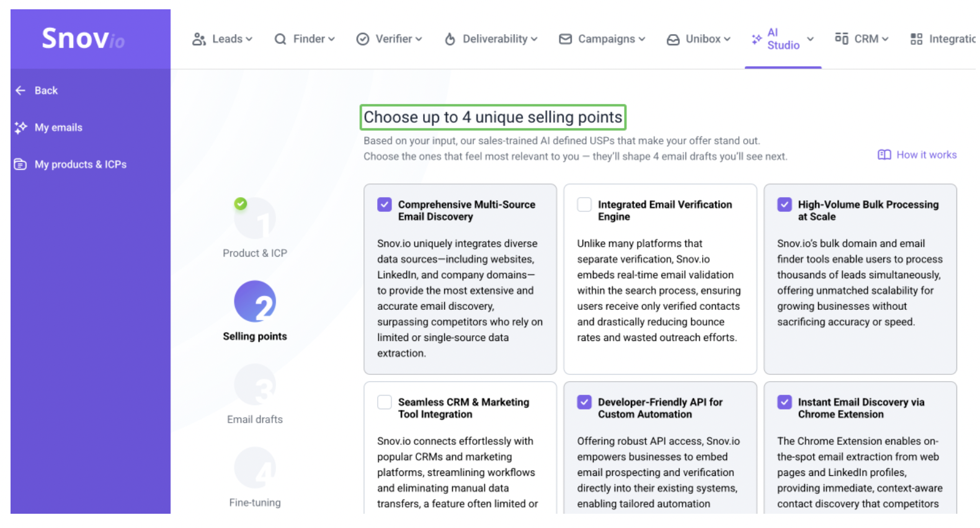Expand the Leads dropdown chevron
This screenshot has height=528, width=980.
tap(249, 39)
